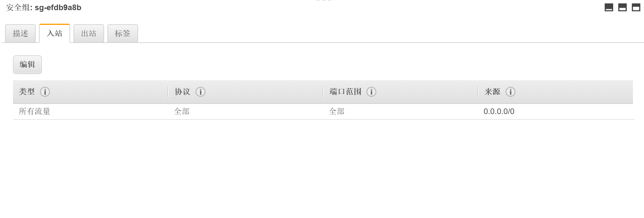Open the 出站 tab
Viewport: 644px width, 218px height.
click(x=89, y=34)
